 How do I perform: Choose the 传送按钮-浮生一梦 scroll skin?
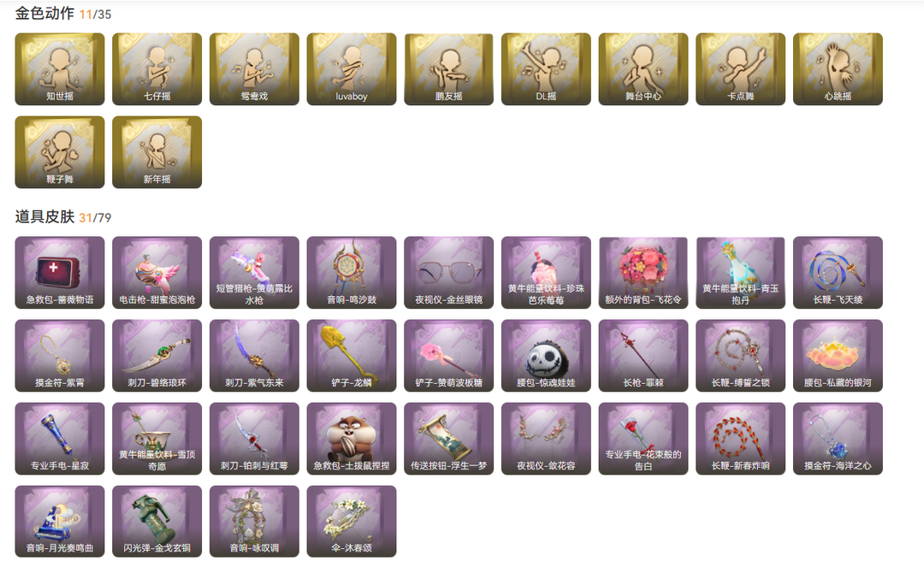tap(448, 439)
